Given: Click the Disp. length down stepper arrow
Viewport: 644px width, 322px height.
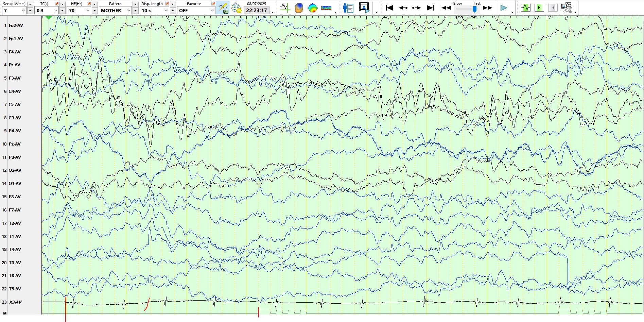Looking at the screenshot, I should tap(173, 11).
